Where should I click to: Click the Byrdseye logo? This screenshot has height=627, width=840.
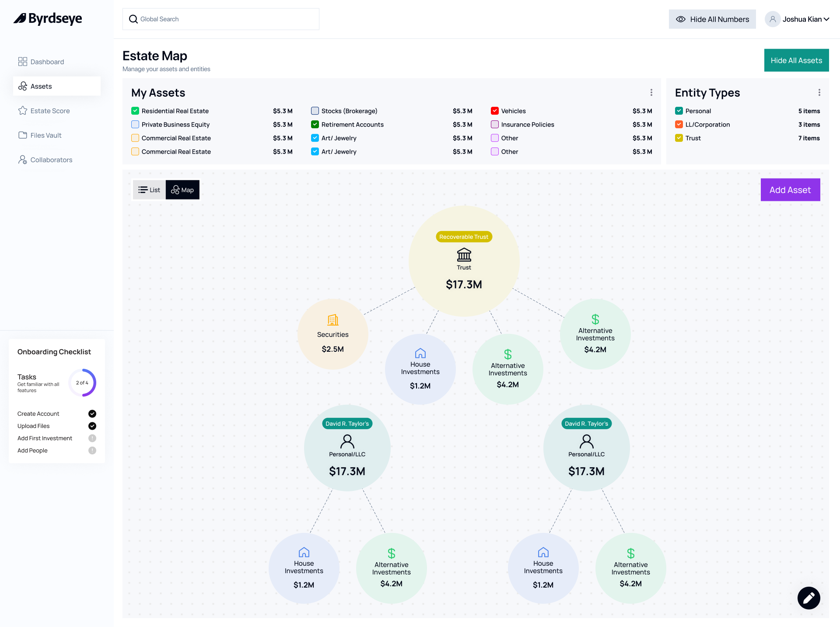pos(48,18)
